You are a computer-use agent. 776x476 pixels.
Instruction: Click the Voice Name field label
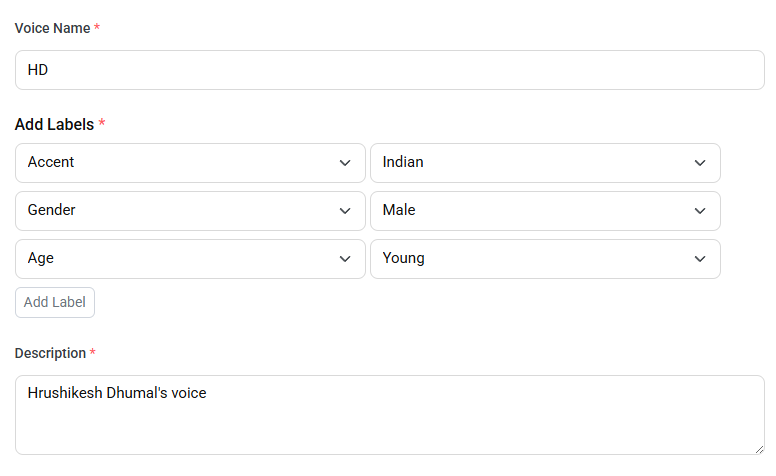coord(52,28)
